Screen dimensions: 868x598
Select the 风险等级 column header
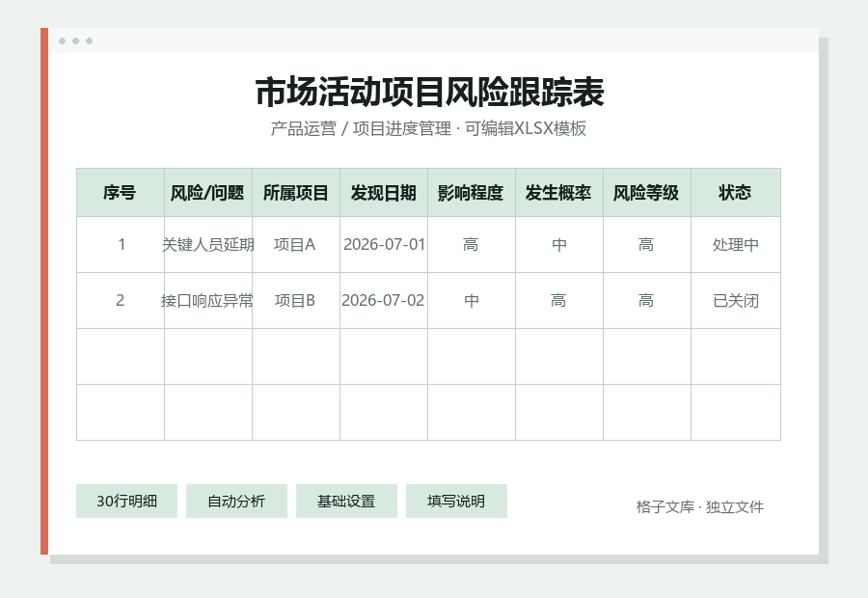point(647,193)
